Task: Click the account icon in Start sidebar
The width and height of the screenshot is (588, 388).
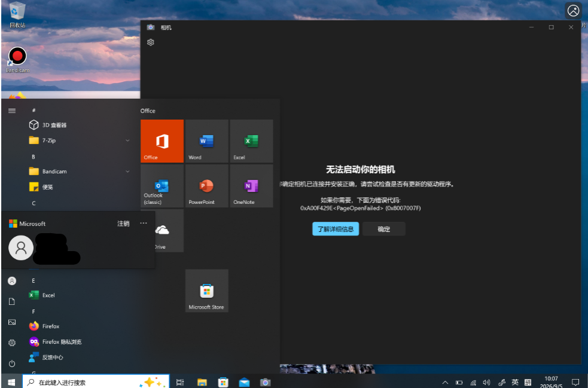Action: pyautogui.click(x=12, y=281)
